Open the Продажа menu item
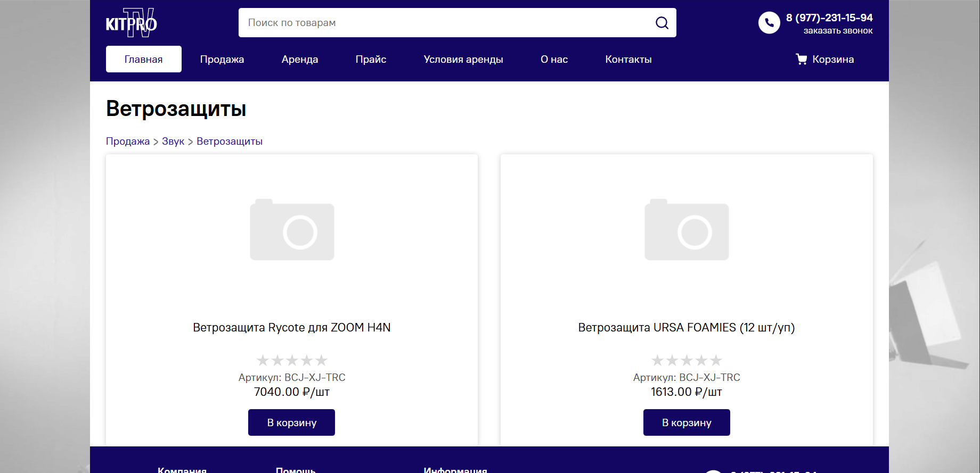980x473 pixels. coord(222,59)
